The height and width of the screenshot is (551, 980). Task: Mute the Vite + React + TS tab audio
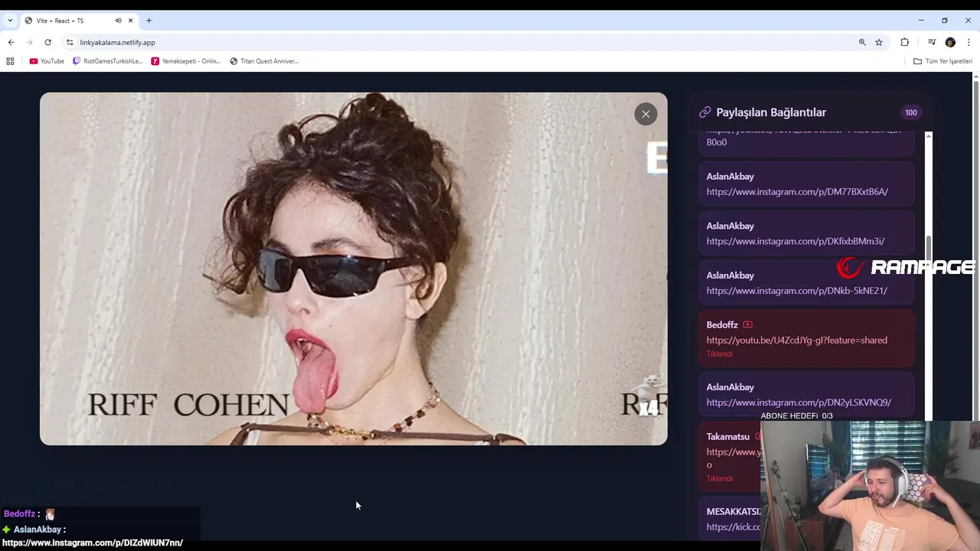(118, 21)
